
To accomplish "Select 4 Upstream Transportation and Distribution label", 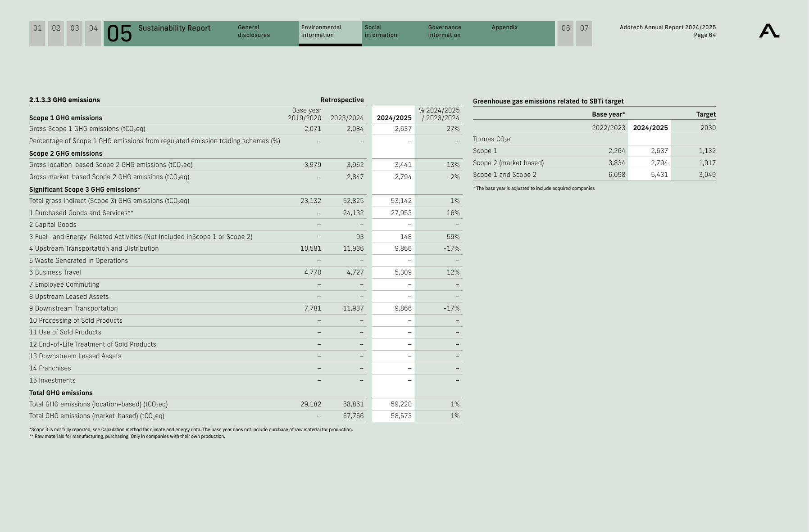I will [94, 248].
